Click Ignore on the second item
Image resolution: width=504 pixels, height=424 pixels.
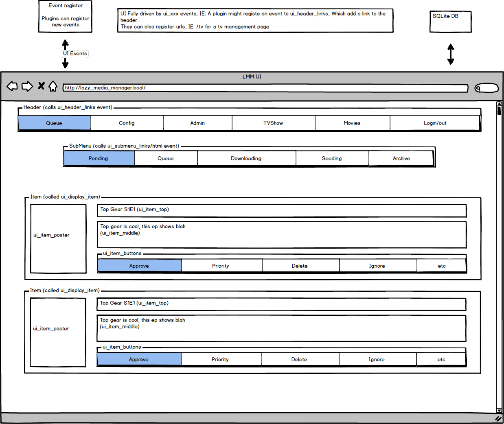point(377,359)
